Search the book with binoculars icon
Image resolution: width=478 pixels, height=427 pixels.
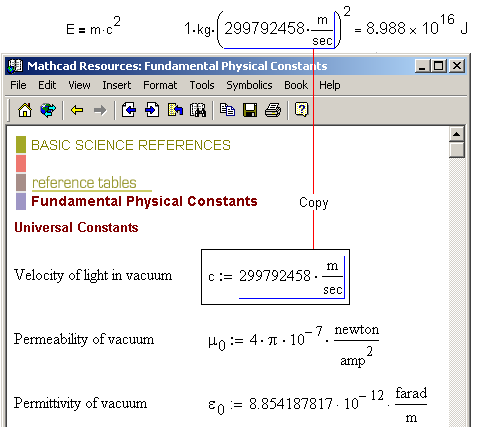198,110
